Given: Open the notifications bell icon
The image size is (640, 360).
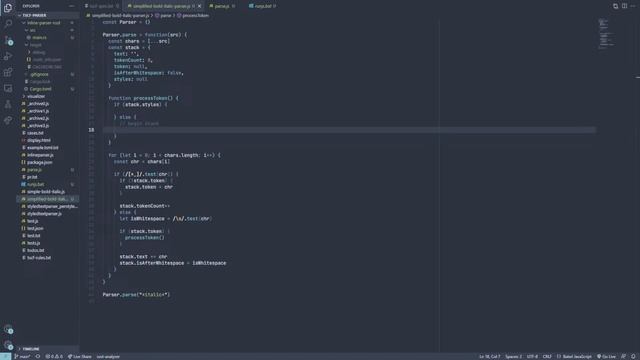Looking at the screenshot, I should tap(633, 356).
